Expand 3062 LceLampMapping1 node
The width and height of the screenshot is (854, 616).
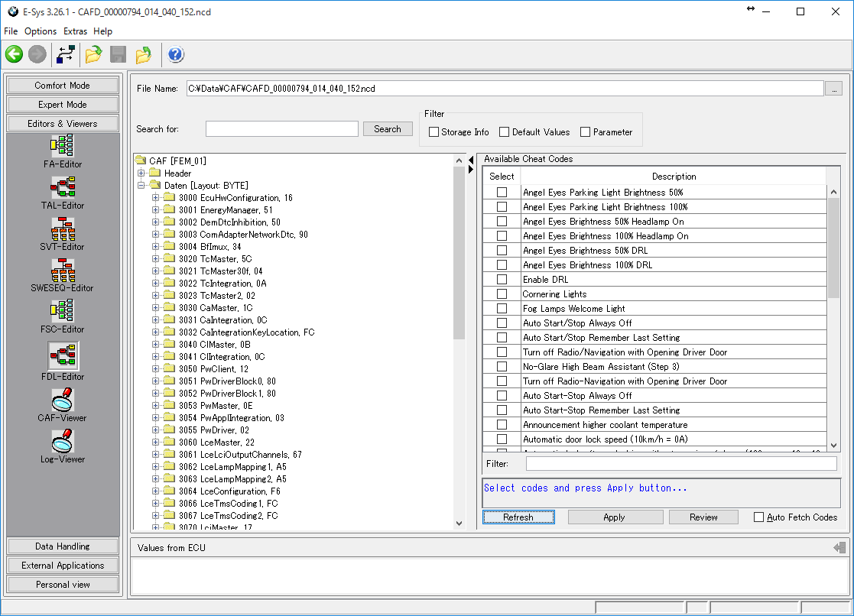click(156, 466)
